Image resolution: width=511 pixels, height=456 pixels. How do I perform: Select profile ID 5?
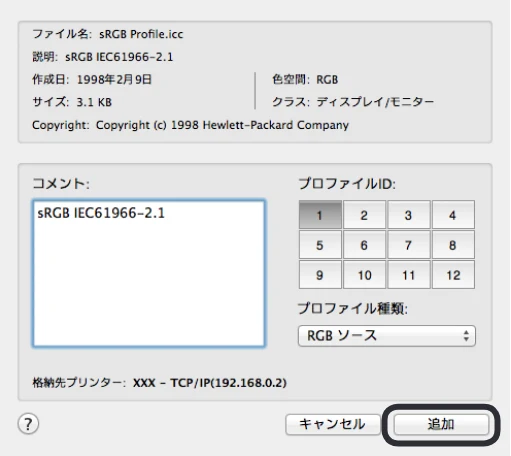[x=320, y=245]
